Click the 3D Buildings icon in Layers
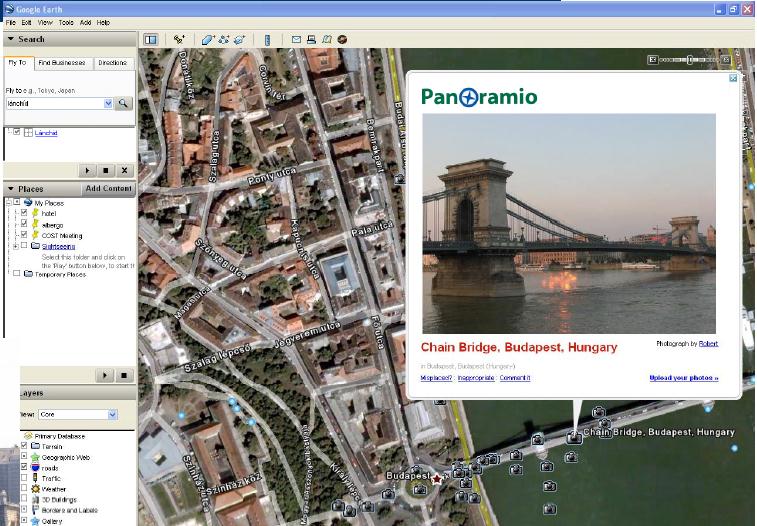This screenshot has width=757, height=526. 35,499
